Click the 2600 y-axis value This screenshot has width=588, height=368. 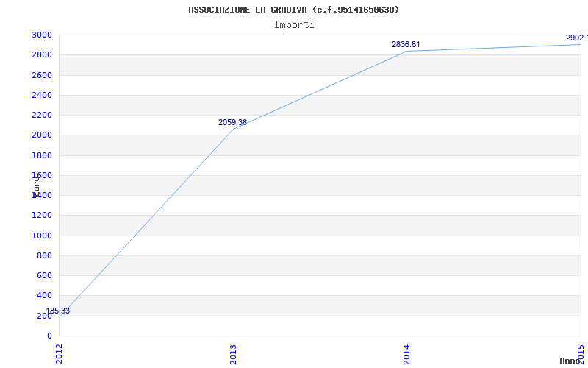click(42, 75)
